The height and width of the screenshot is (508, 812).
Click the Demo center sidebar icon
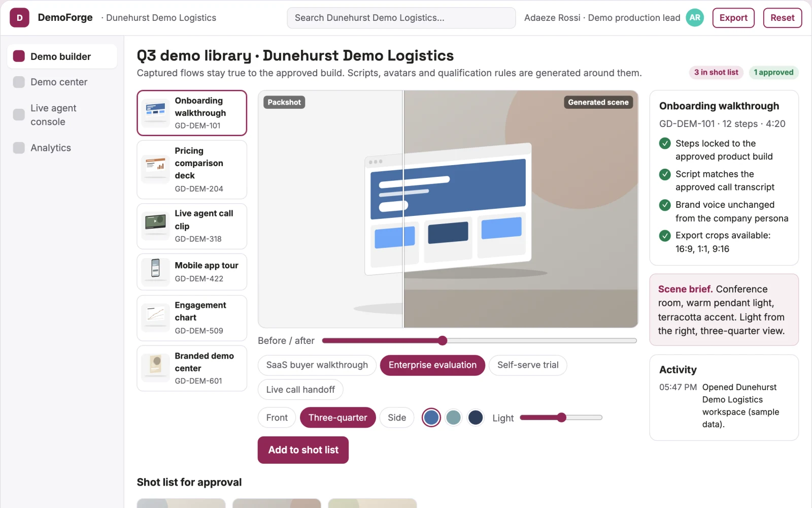click(x=19, y=82)
